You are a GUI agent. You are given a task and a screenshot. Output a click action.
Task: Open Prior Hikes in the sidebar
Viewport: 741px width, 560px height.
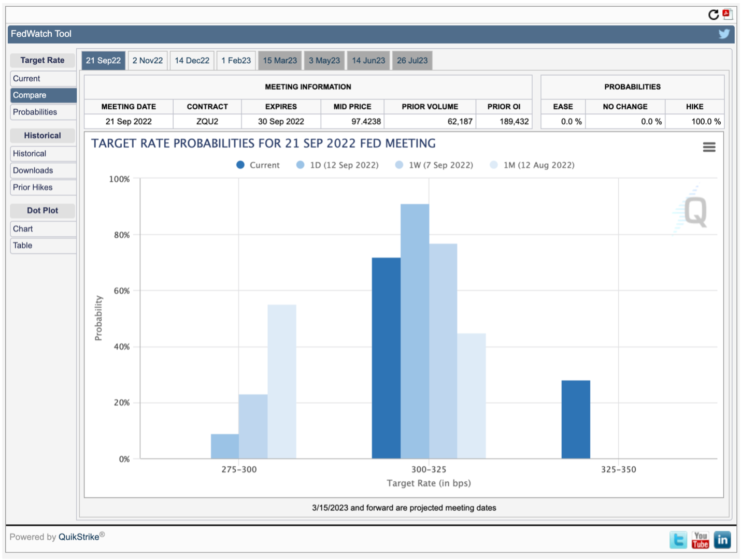(43, 188)
